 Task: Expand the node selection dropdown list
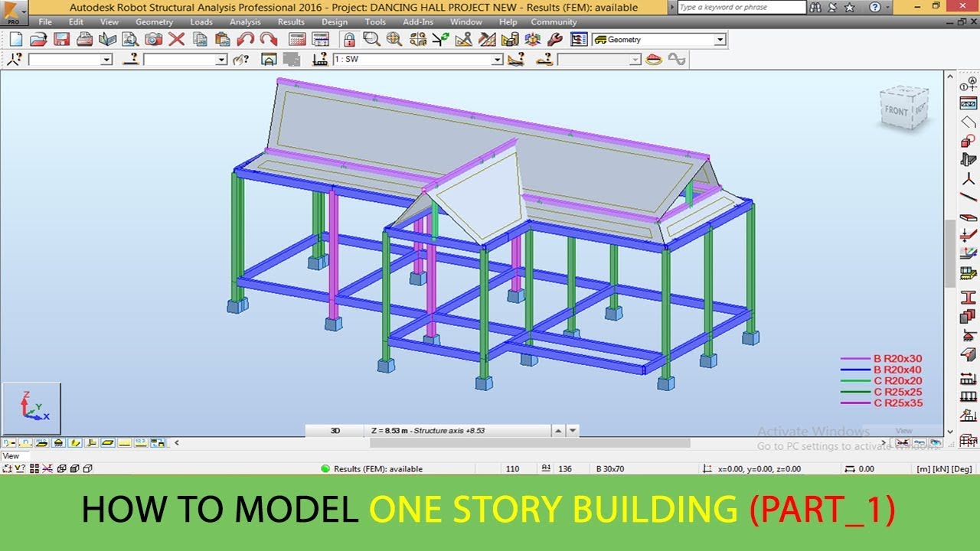(x=106, y=59)
